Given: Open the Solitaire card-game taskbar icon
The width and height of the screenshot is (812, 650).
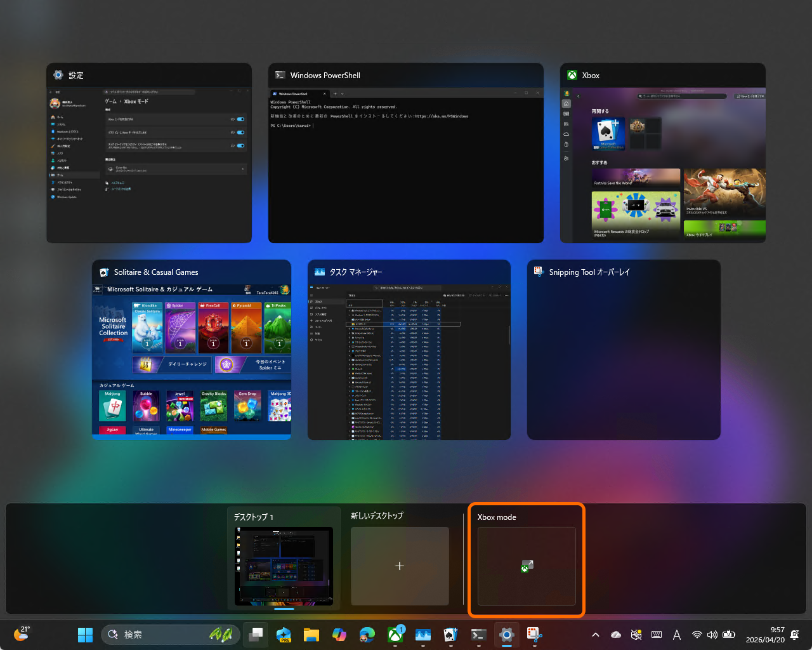Looking at the screenshot, I should tap(450, 633).
